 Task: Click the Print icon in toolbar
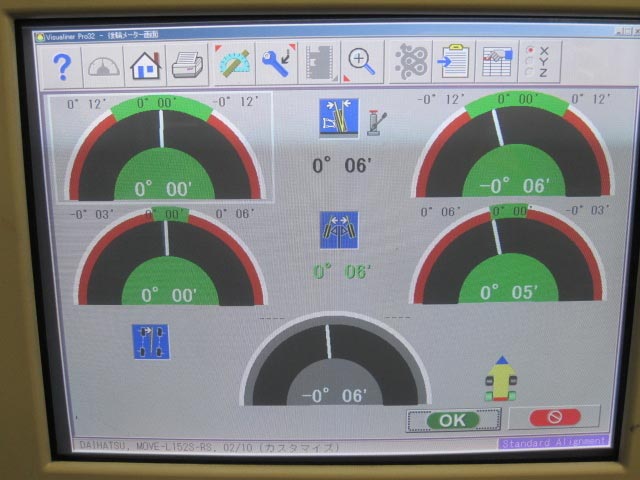click(x=188, y=65)
